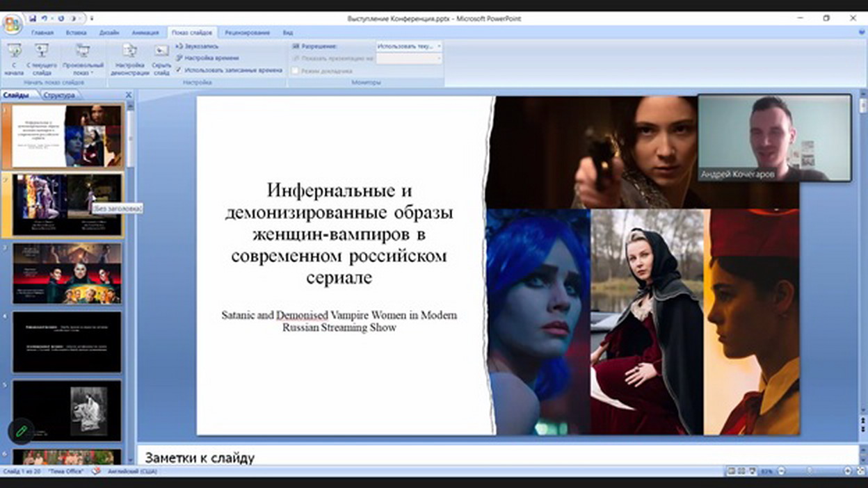The width and height of the screenshot is (868, 488).
Task: Click the Undo arrow in quick access toolbar
Action: (45, 18)
